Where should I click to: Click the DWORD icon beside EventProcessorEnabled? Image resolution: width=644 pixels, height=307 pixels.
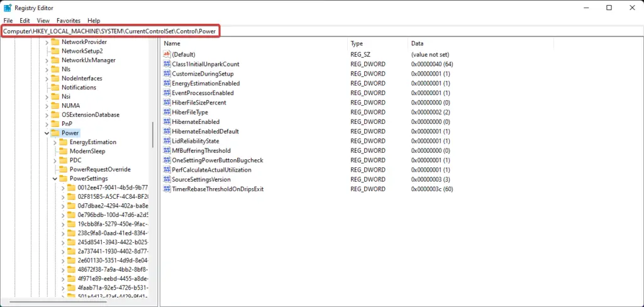click(x=167, y=93)
